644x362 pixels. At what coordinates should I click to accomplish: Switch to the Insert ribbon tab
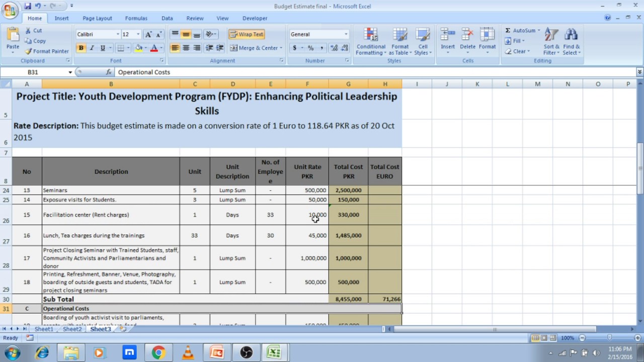coord(62,18)
